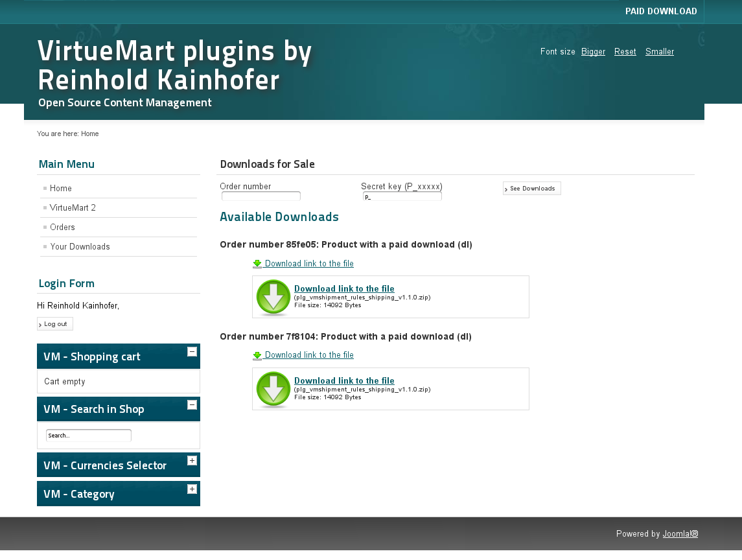Click large green download icon for order 7f8104
Viewport: 742px width, 560px height.
click(273, 389)
